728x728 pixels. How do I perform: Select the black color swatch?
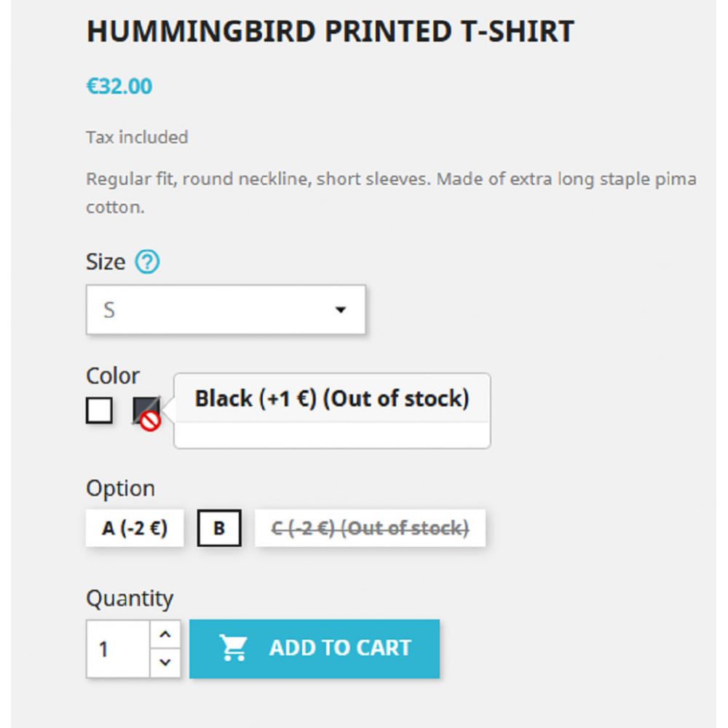[x=146, y=411]
